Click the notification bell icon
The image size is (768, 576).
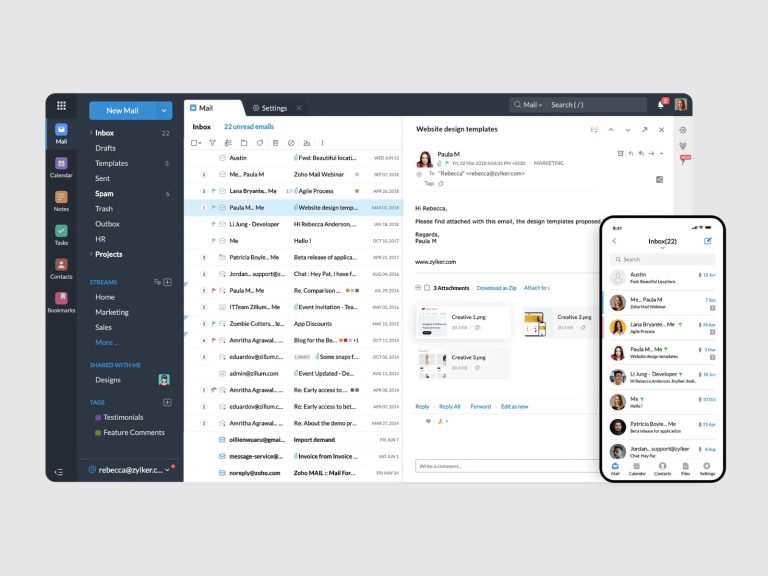[661, 104]
